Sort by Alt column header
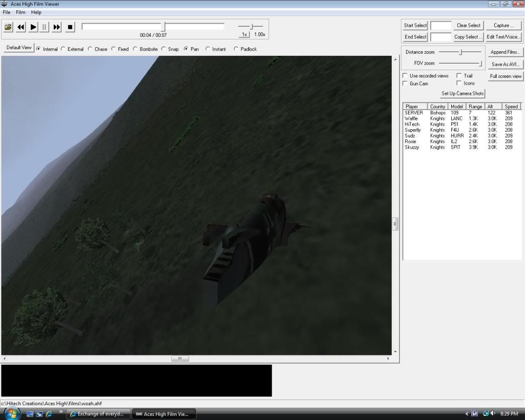 [x=493, y=107]
